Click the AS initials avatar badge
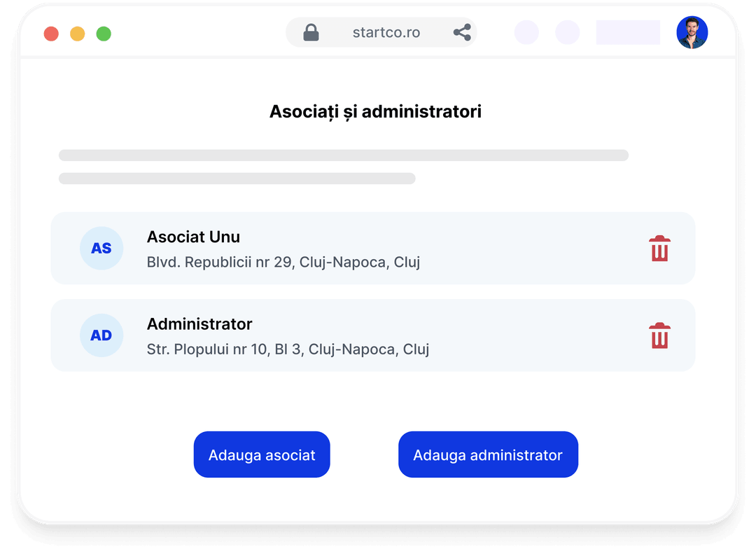 [x=101, y=249]
